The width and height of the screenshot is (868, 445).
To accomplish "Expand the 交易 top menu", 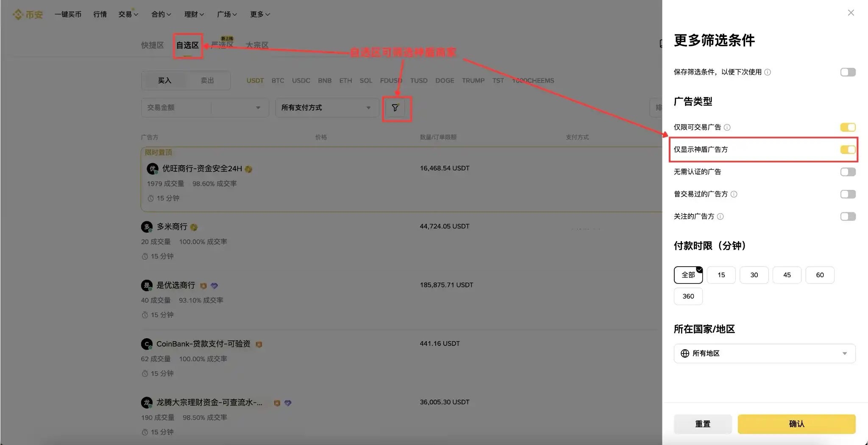I will 128,14.
